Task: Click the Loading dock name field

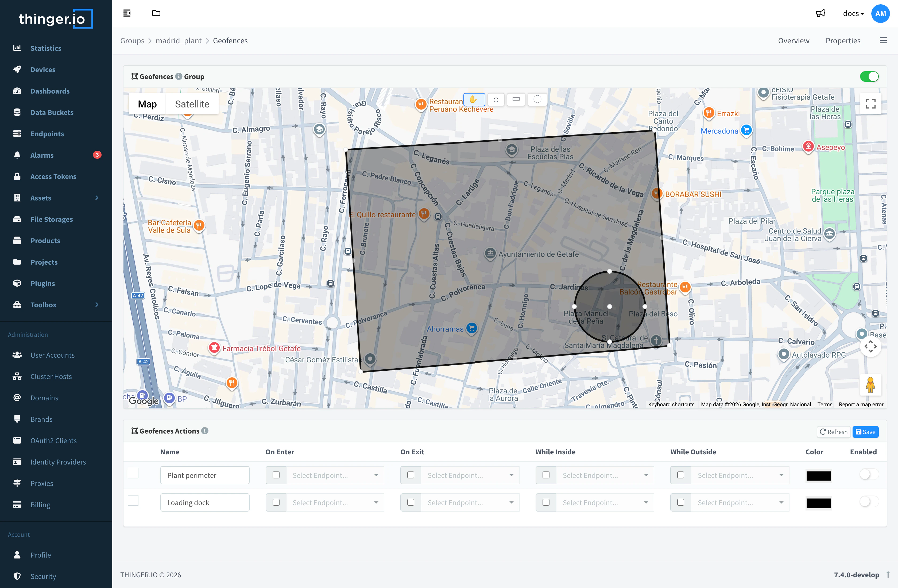Action: 205,502
